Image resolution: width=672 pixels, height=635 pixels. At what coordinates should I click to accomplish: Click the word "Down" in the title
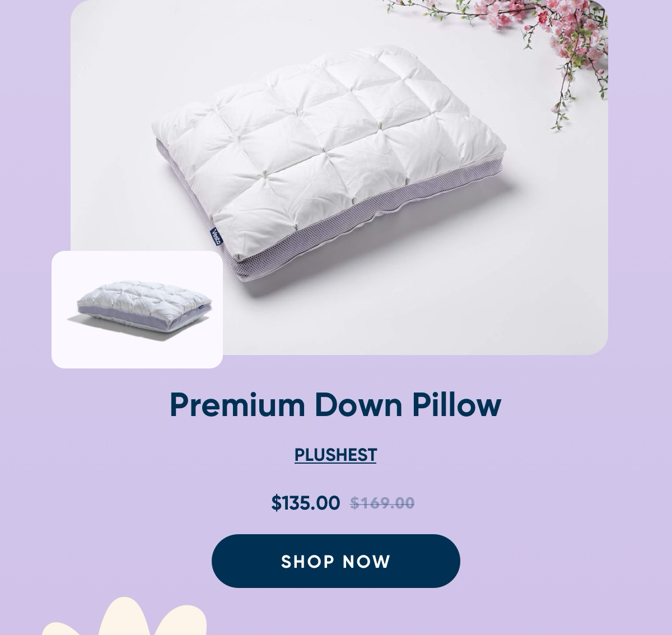click(x=358, y=404)
